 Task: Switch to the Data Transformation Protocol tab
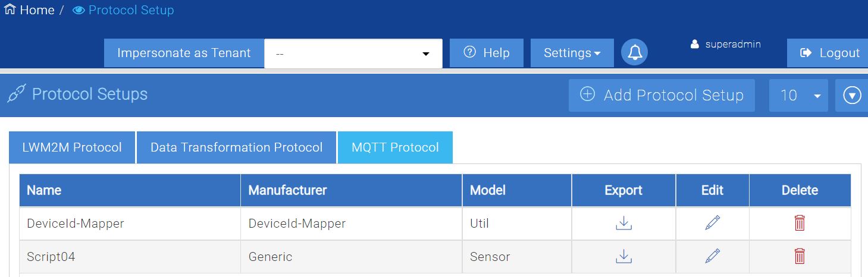[x=236, y=147]
